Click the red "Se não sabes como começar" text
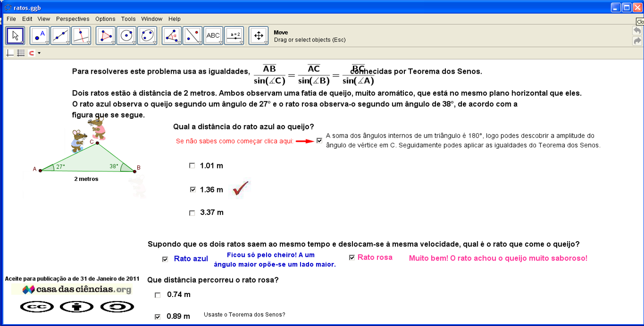This screenshot has height=326, width=644. 235,141
